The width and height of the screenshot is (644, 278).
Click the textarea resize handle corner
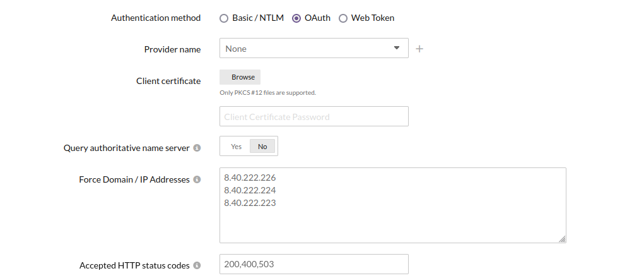point(562,239)
